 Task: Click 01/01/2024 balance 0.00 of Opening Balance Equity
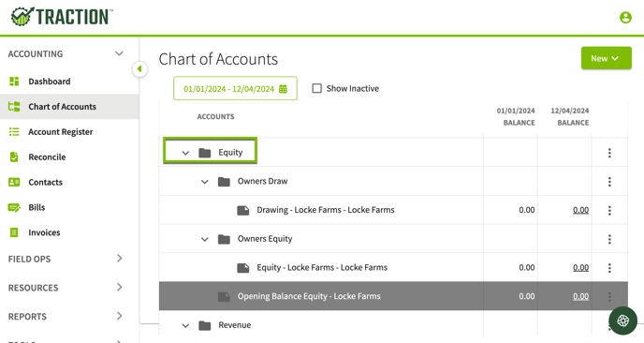click(527, 296)
